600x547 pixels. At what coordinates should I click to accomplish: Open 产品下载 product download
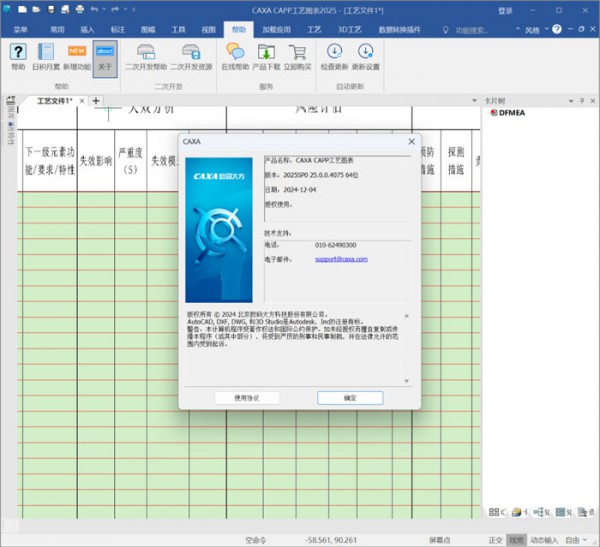266,57
